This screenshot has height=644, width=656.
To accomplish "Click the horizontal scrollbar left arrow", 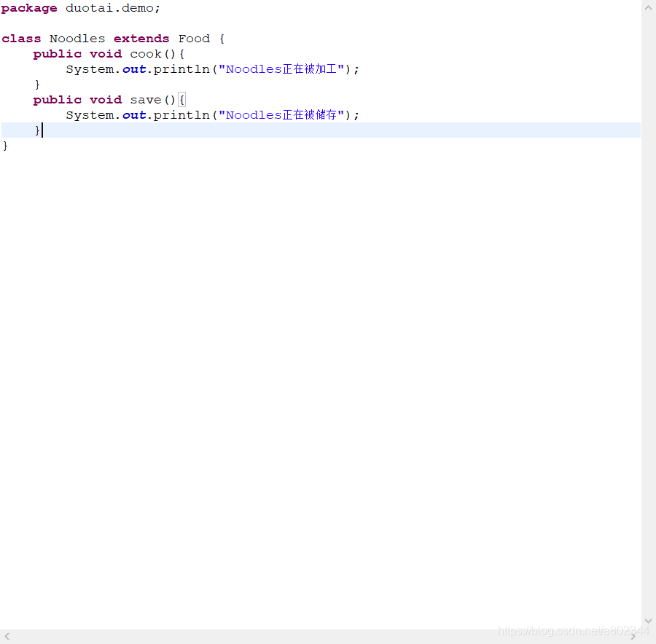I will point(7,637).
